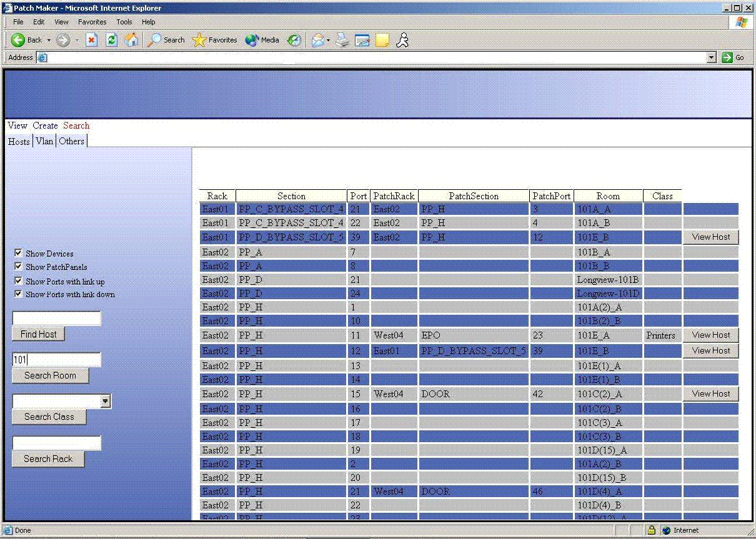This screenshot has width=756, height=539.
Task: Open the Favorites star button
Action: pyautogui.click(x=215, y=40)
